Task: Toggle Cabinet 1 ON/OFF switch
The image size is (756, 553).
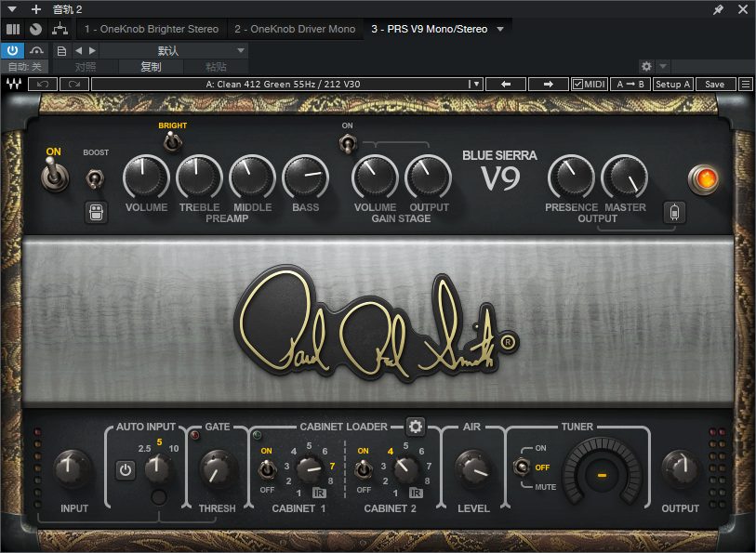Action: 267,469
